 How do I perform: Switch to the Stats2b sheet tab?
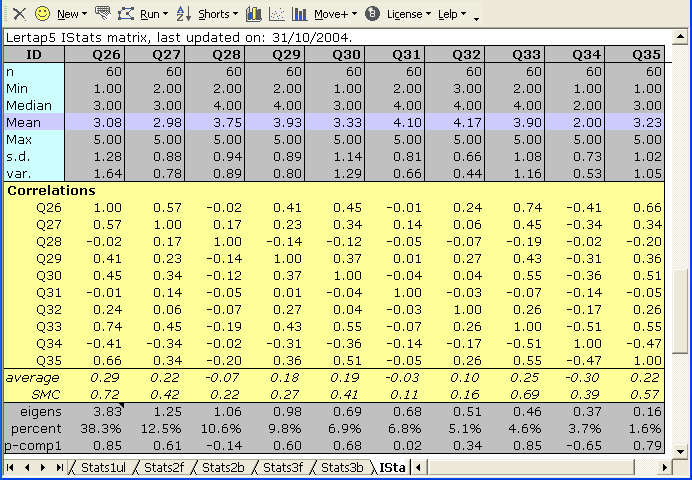click(x=223, y=468)
